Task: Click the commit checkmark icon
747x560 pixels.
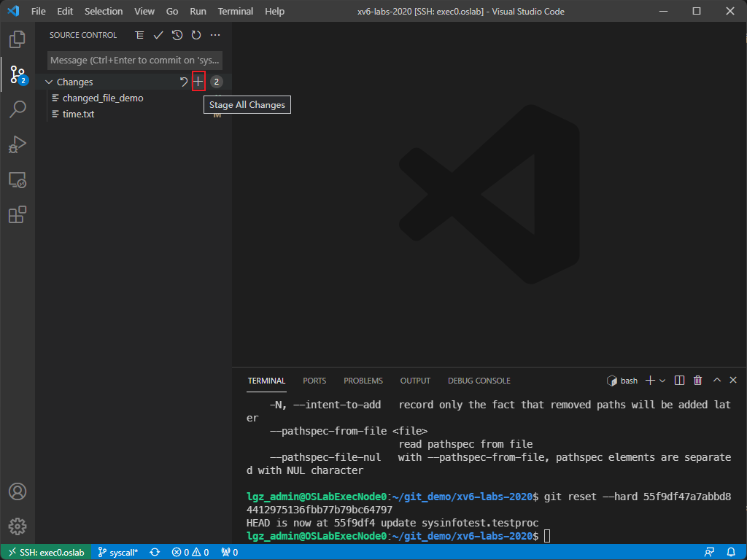Action: click(x=158, y=35)
